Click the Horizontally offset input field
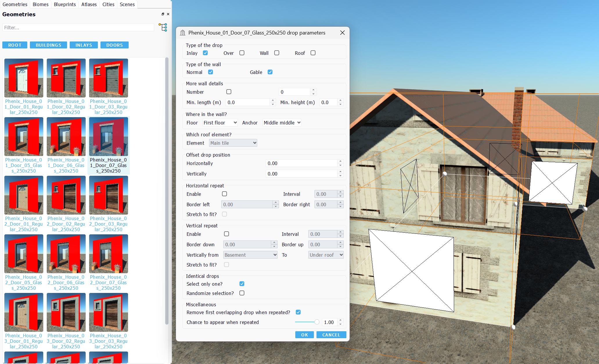 (x=302, y=163)
